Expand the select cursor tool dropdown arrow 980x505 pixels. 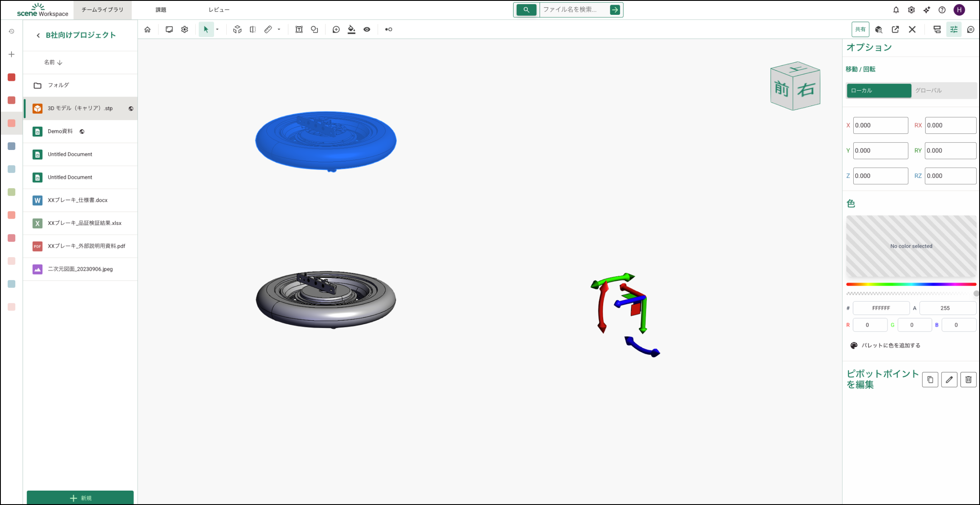pos(217,29)
